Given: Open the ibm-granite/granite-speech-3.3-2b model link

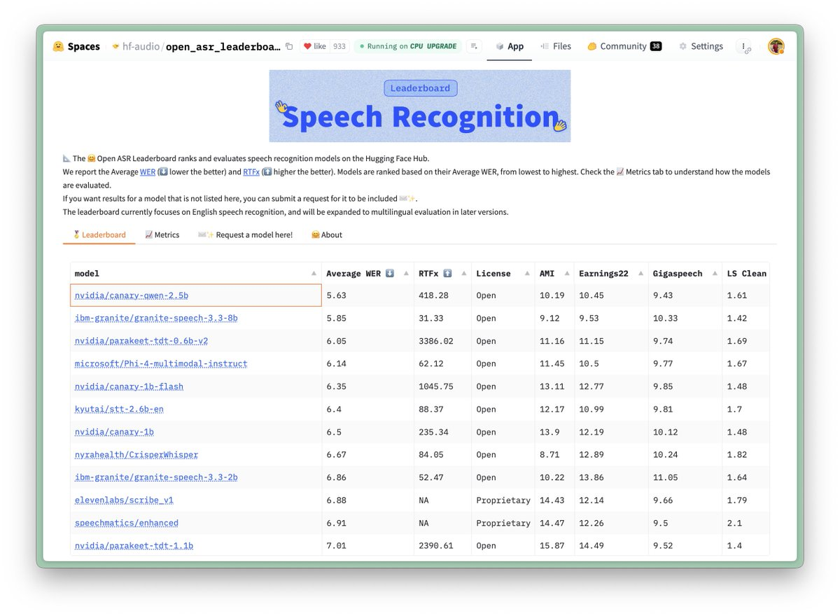Looking at the screenshot, I should (x=156, y=477).
